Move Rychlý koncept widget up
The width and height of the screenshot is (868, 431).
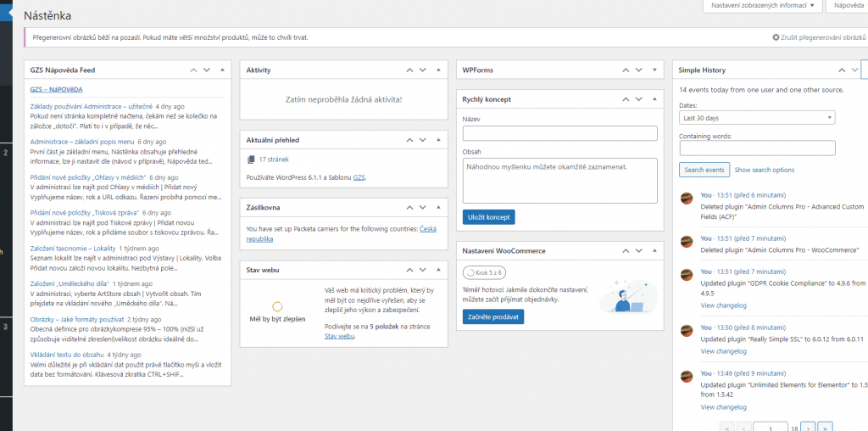(x=623, y=99)
